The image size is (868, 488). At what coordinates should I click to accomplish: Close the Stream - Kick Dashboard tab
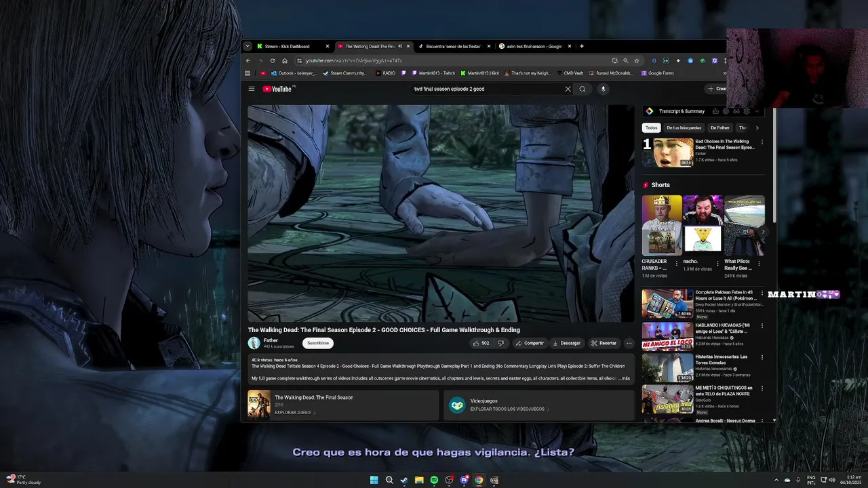tap(327, 46)
